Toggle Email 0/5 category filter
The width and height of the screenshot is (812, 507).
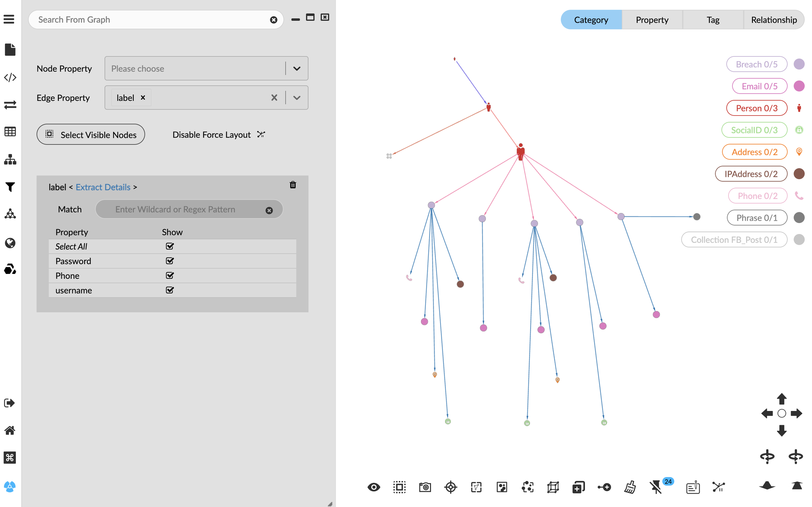760,86
